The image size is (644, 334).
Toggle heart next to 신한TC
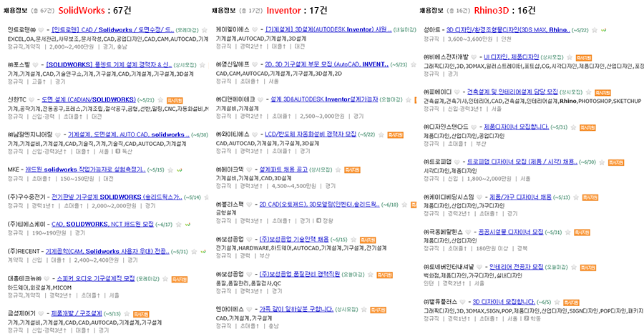(x=32, y=99)
